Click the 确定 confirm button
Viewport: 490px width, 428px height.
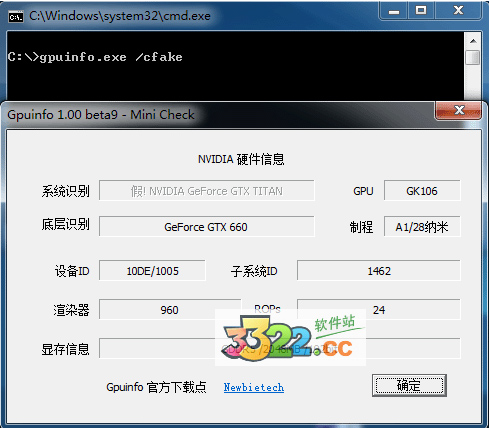point(409,386)
